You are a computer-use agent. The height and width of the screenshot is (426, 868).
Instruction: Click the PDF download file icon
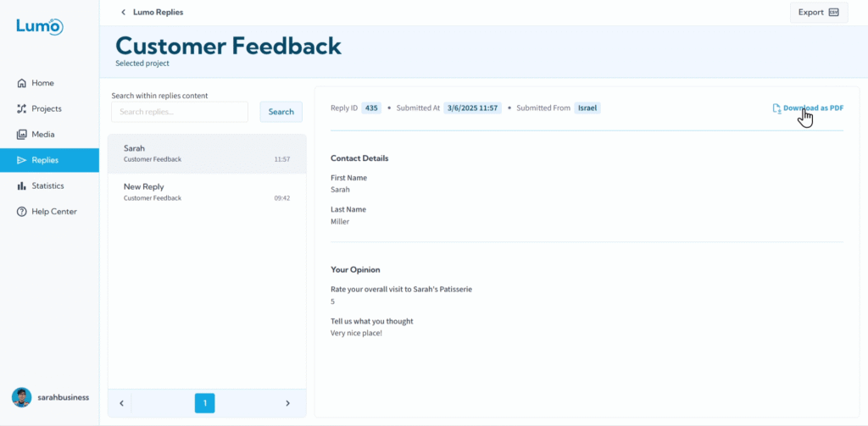[776, 108]
